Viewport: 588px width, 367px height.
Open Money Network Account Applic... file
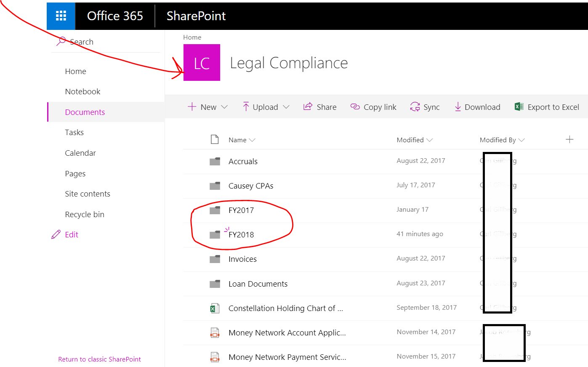click(287, 332)
